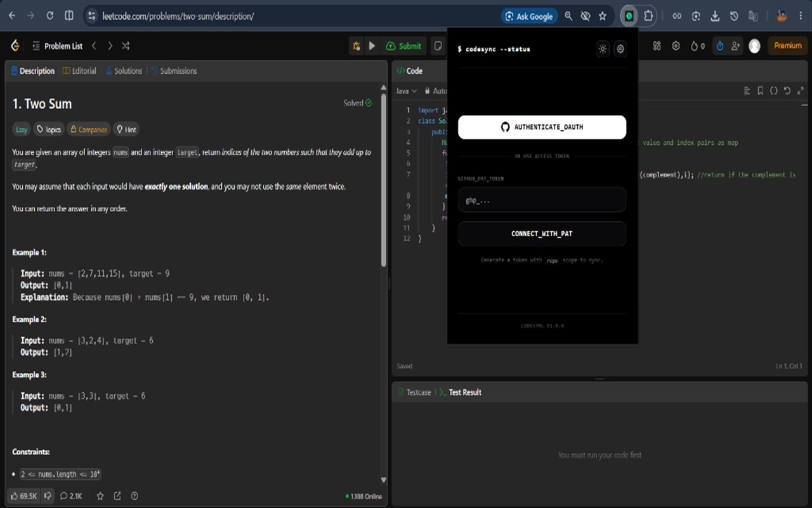Click the 1388 Online indicator
812x508 pixels.
coord(363,496)
